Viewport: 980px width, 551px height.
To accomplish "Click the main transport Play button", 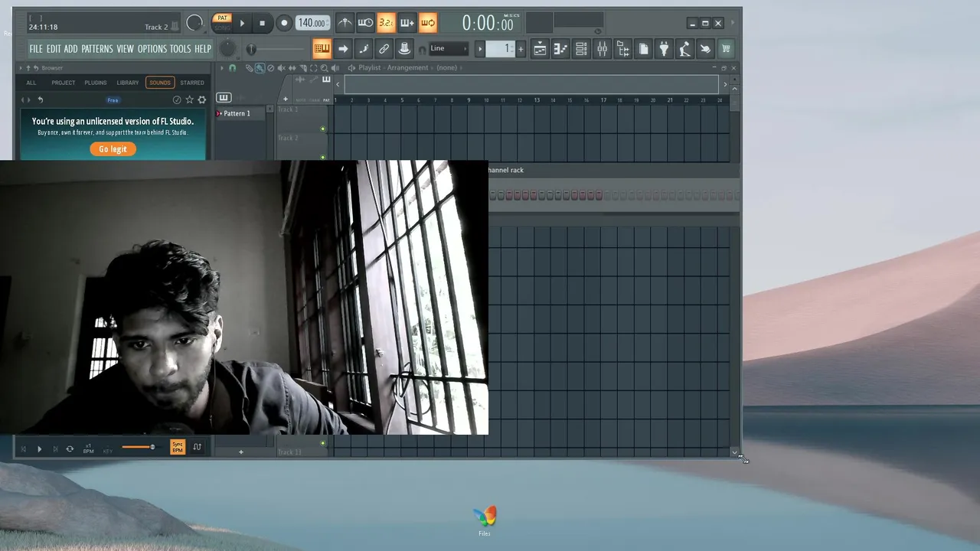I will click(x=242, y=23).
